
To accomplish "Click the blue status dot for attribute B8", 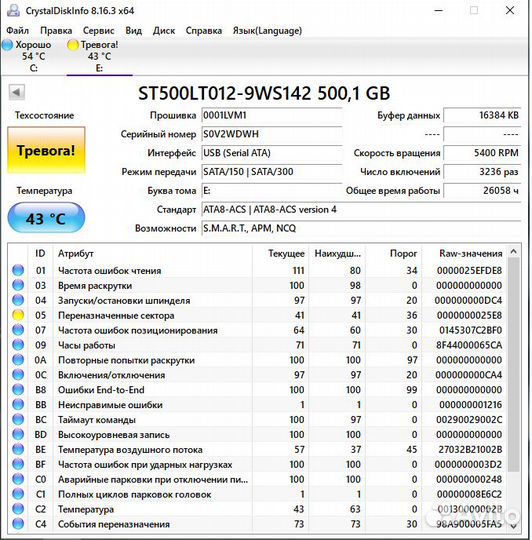I will (18, 390).
